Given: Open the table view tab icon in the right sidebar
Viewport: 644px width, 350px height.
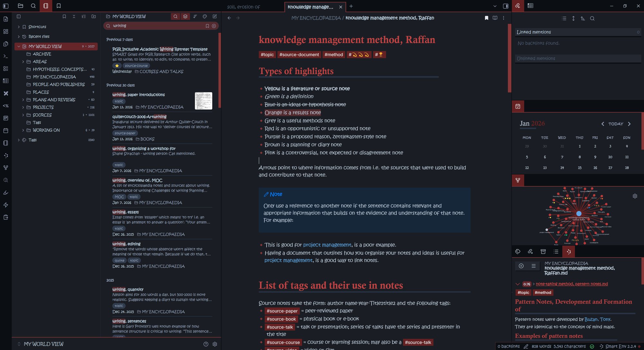Looking at the screenshot, I should (x=530, y=6).
